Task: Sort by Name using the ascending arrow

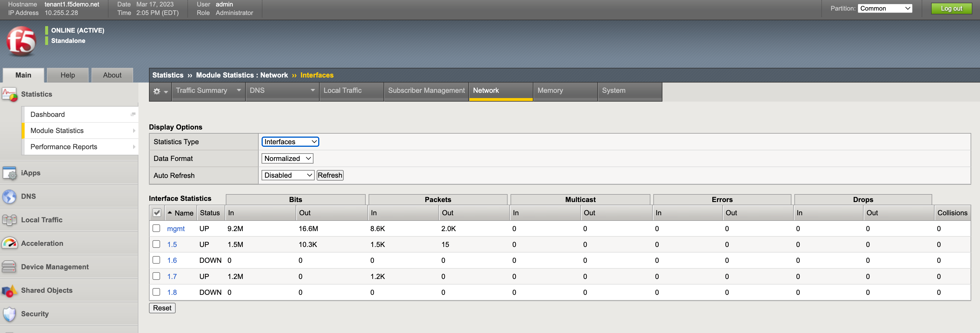Action: point(170,213)
